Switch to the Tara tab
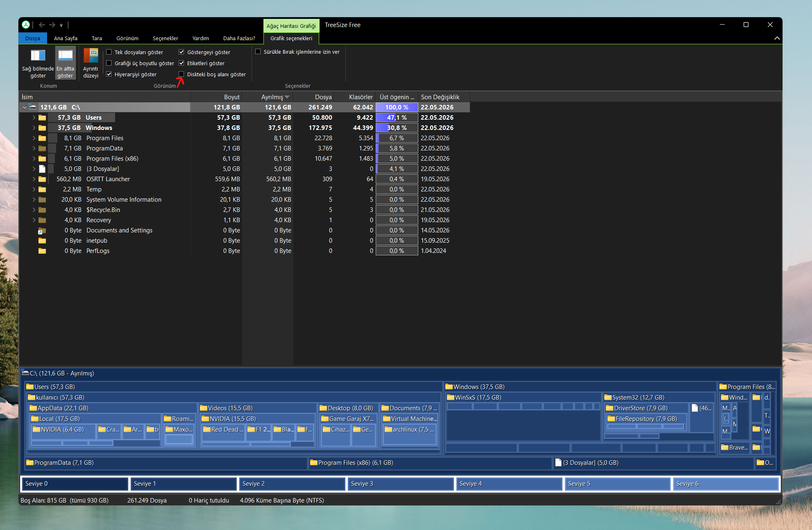Image resolution: width=812 pixels, height=530 pixels. click(x=97, y=38)
